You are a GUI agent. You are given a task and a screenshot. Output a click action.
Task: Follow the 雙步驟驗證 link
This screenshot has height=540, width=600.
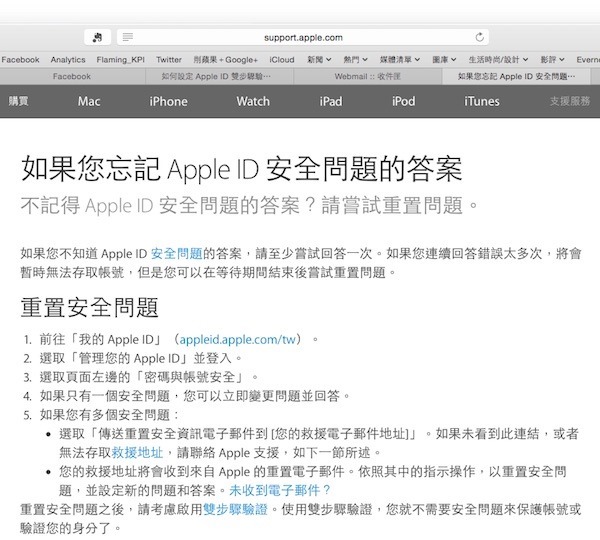pos(235,509)
